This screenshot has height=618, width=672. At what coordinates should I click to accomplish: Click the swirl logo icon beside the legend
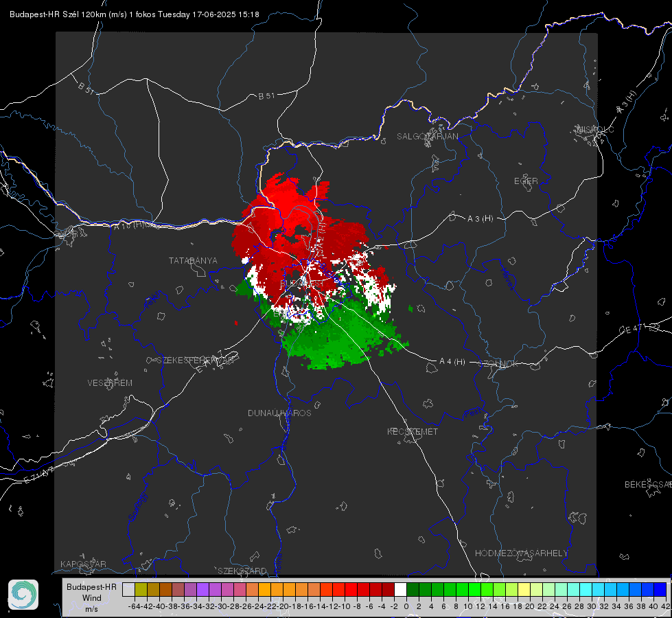pos(23,595)
